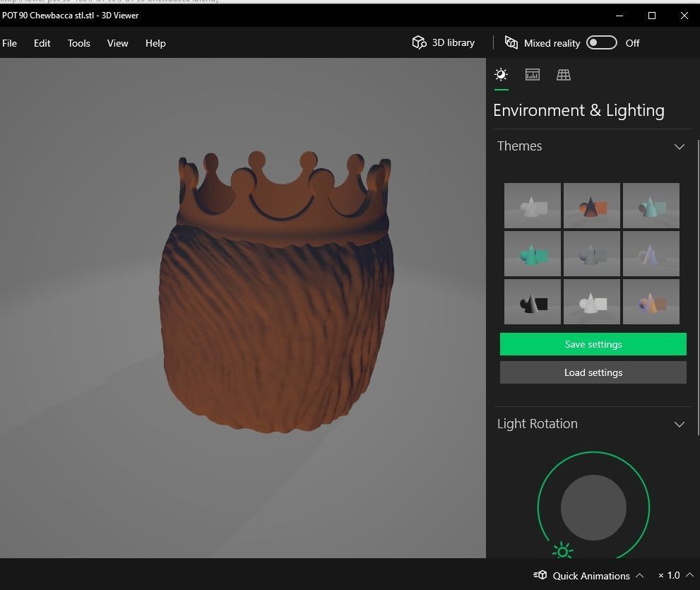Viewport: 700px width, 590px height.
Task: Open the 3D library
Action: (444, 42)
